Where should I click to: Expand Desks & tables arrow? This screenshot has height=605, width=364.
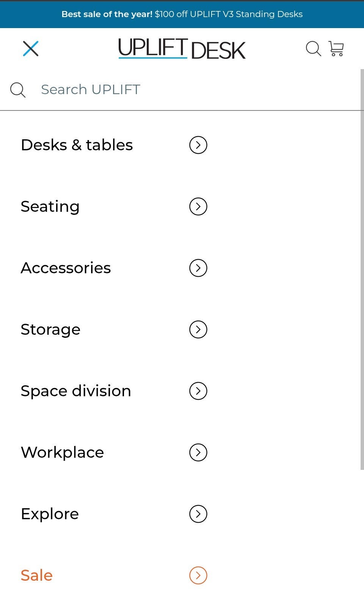198,145
